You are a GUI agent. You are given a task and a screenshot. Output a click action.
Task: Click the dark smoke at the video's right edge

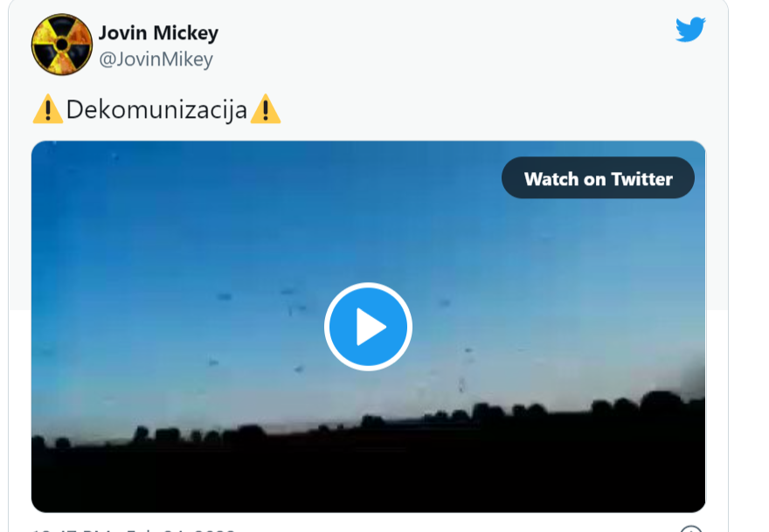[694, 373]
